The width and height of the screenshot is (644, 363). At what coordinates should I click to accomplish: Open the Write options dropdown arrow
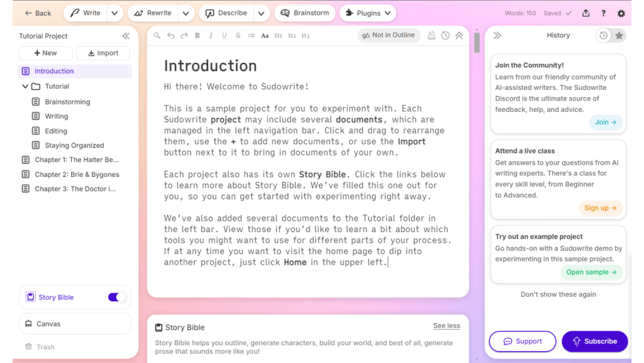pyautogui.click(x=114, y=13)
